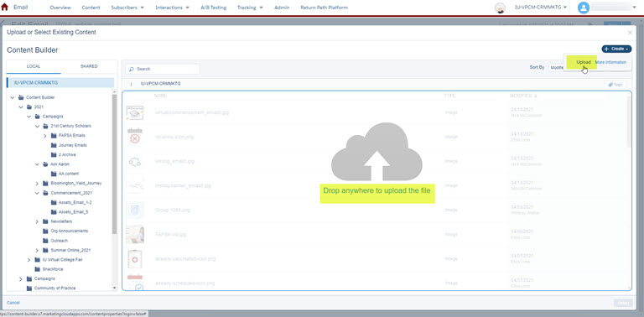This screenshot has height=317, width=644.
Task: Expand the bottom Campaigns folder
Action: [x=20, y=278]
